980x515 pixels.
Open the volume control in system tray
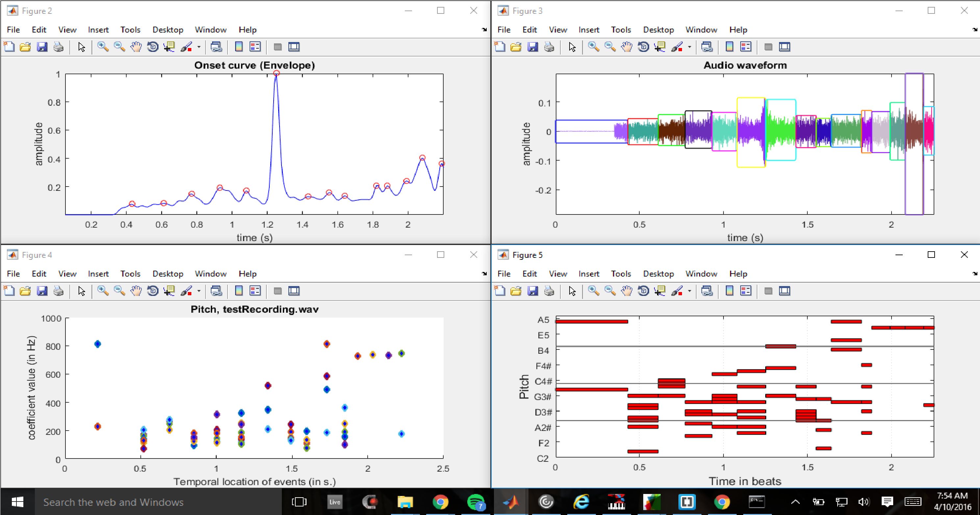pos(864,502)
